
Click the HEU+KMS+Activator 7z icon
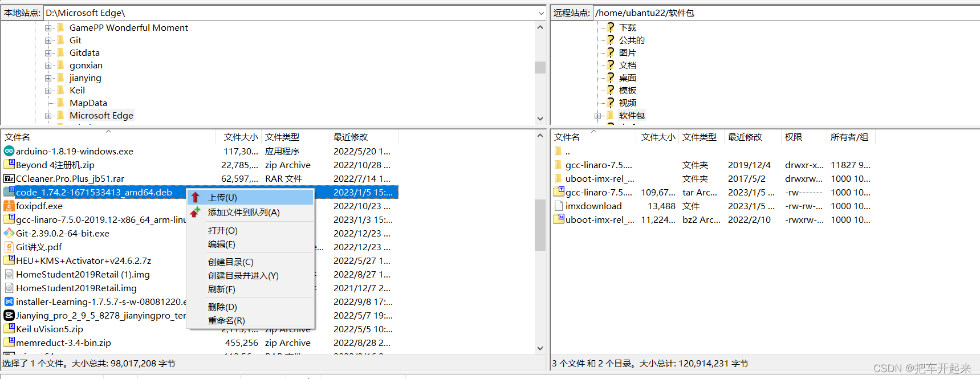(9, 260)
